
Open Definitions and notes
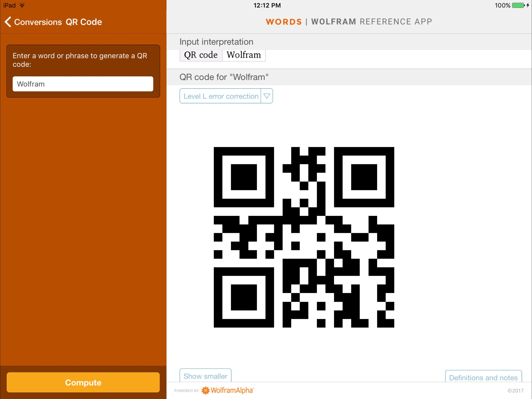click(484, 378)
